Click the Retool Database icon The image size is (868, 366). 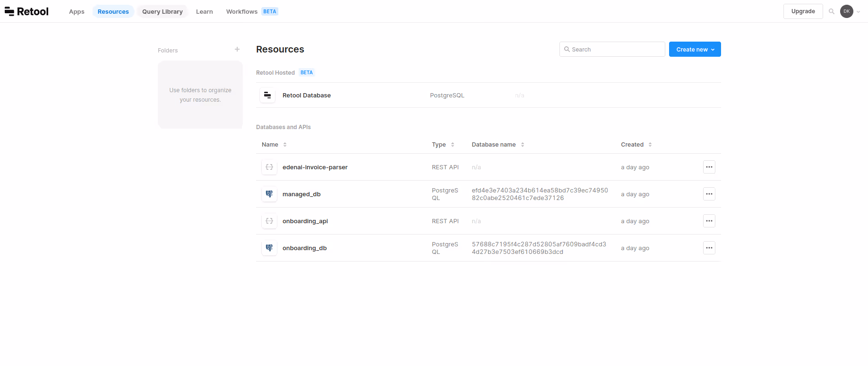pyautogui.click(x=267, y=95)
